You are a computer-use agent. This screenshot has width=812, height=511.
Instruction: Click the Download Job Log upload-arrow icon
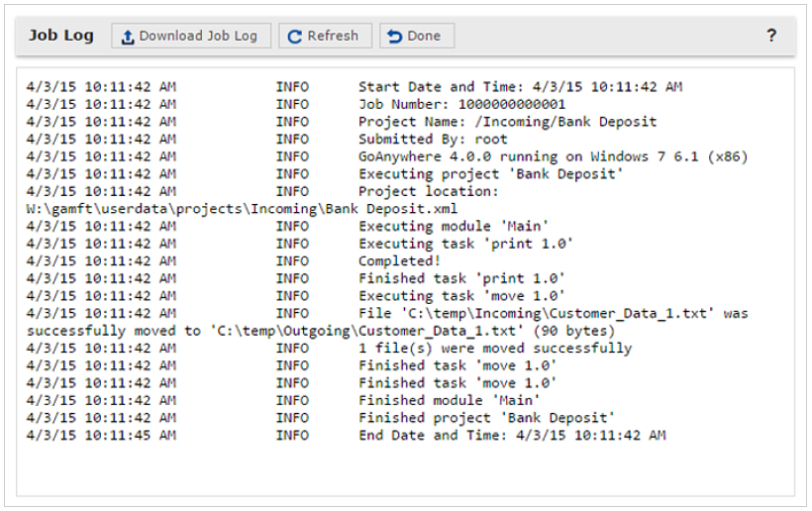(128, 37)
